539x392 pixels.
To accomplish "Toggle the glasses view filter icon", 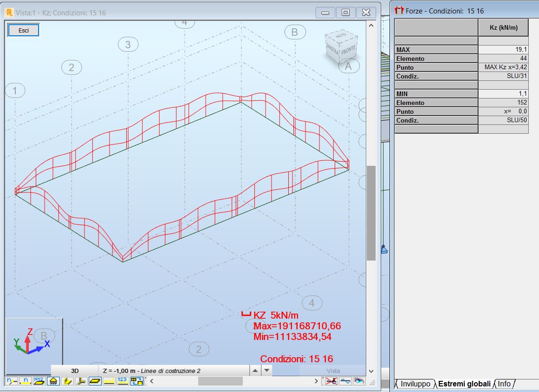I will 345,381.
